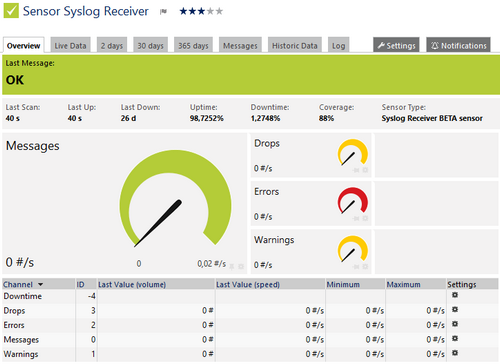Open Downtime channel settings gear
The image size is (500, 364).
point(455,295)
